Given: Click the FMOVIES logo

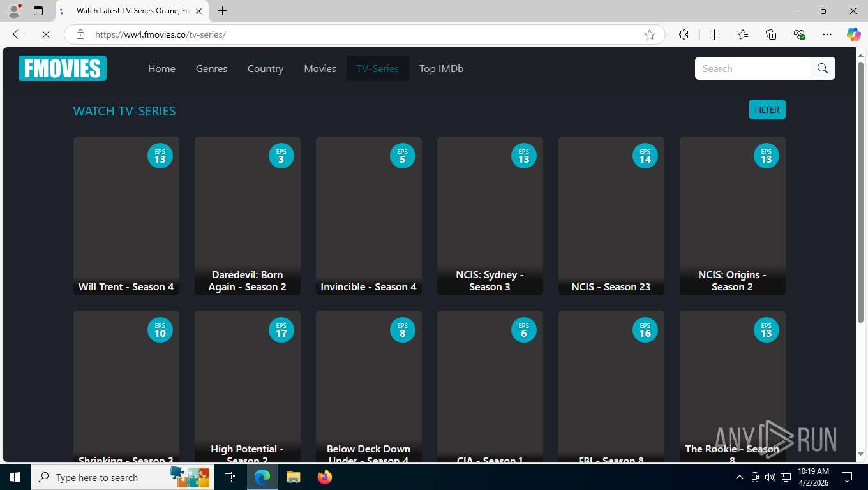Looking at the screenshot, I should pyautogui.click(x=63, y=68).
